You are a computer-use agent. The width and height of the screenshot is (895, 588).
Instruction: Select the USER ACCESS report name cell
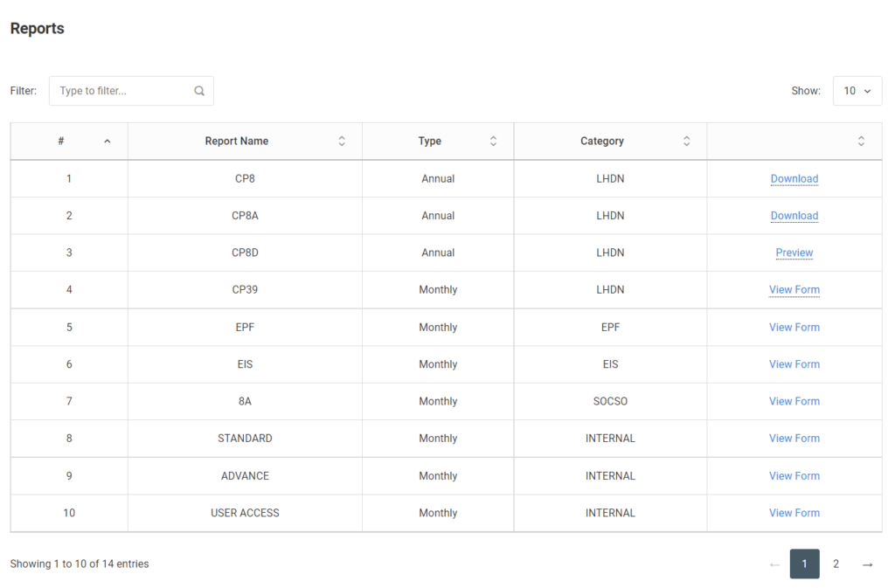click(245, 513)
